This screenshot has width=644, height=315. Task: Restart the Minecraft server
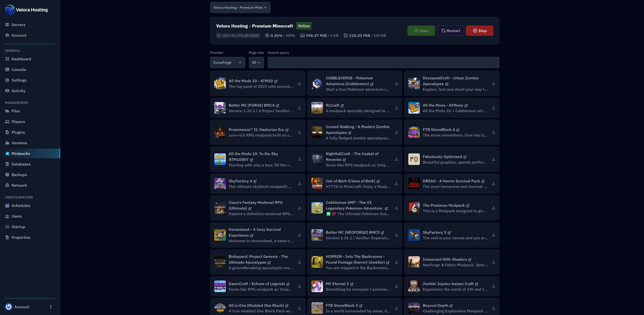450,31
